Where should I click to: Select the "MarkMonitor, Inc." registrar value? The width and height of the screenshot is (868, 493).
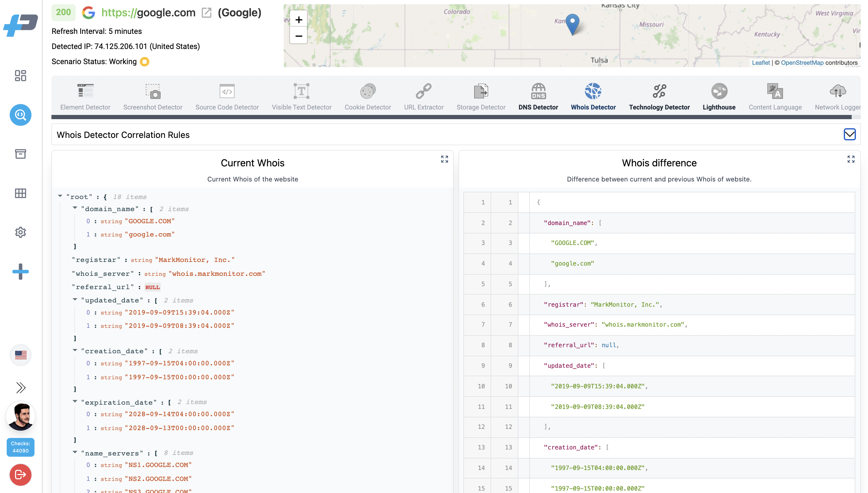point(195,260)
